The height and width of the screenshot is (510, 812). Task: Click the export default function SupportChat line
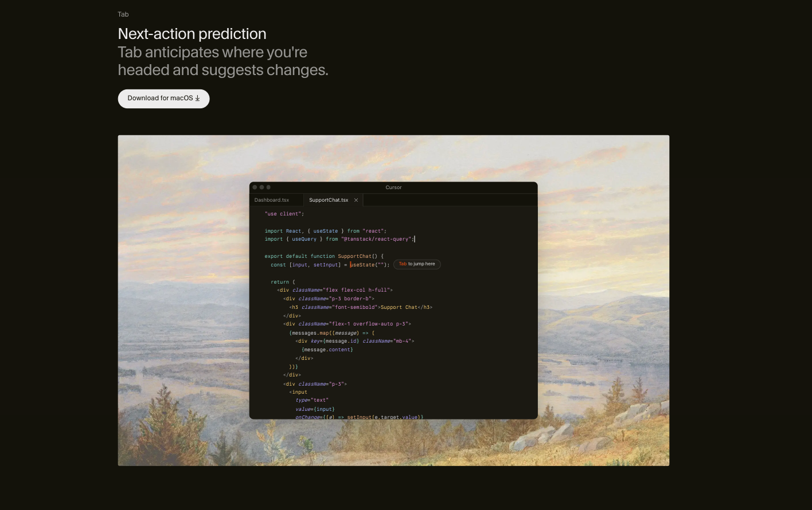point(324,256)
